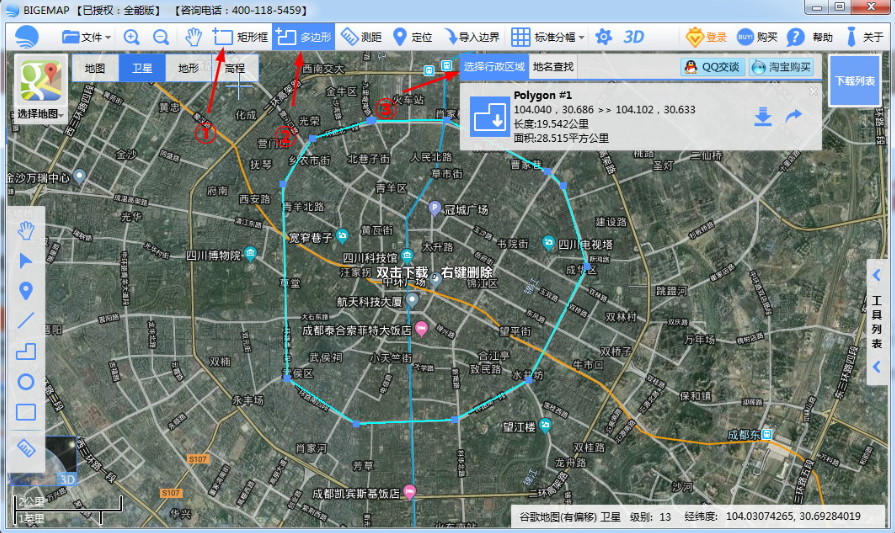Click the zoom out magnifier icon
The height and width of the screenshot is (533, 895).
point(161,37)
